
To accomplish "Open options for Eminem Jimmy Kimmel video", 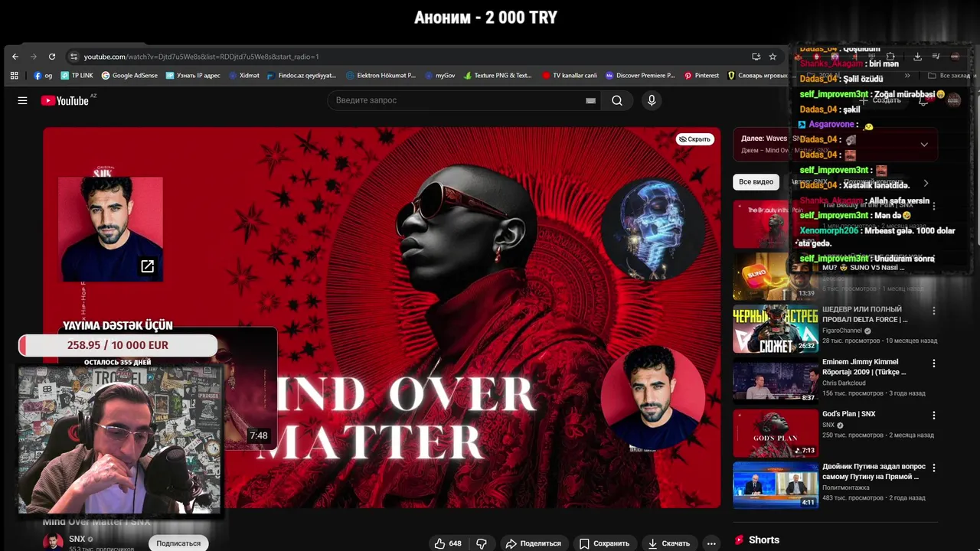I will [x=933, y=363].
